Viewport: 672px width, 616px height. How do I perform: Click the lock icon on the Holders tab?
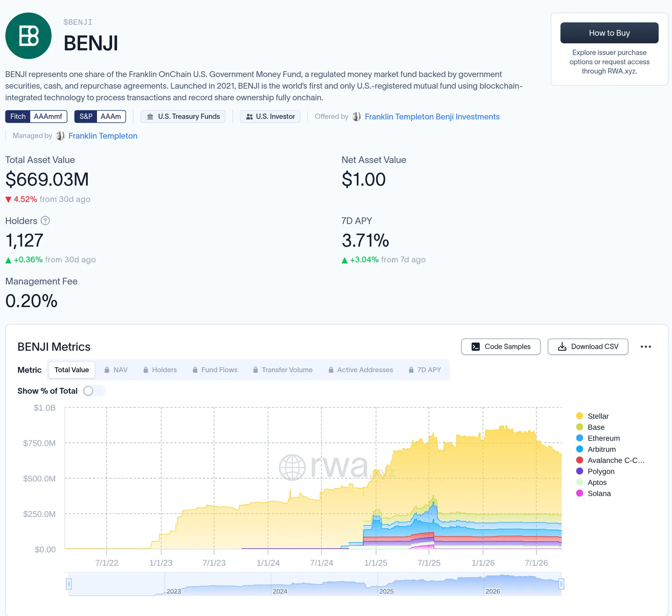(x=146, y=370)
